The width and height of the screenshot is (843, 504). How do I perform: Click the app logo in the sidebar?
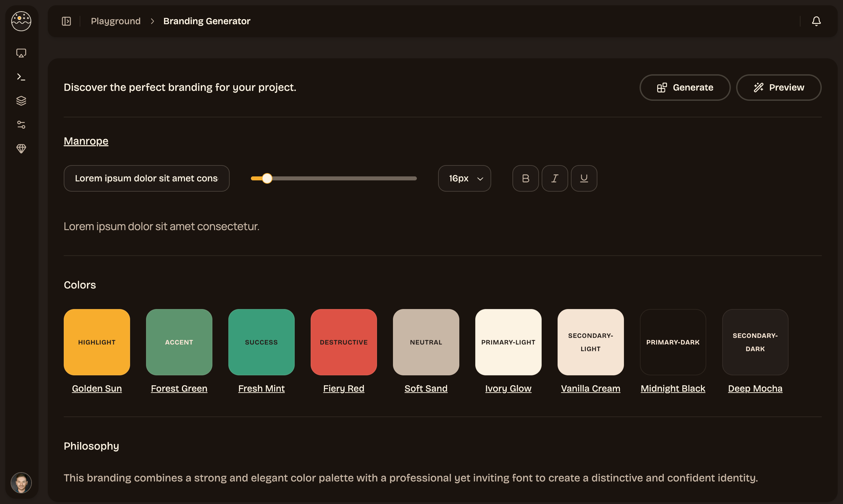21,21
